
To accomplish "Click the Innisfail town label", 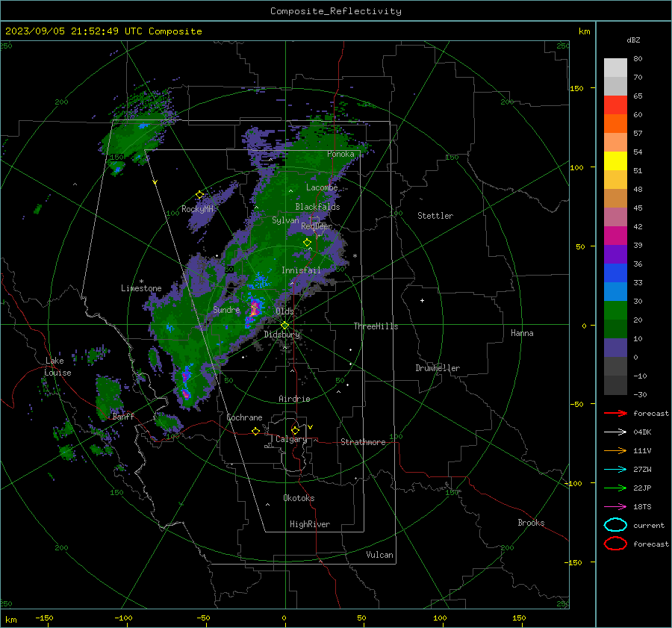I will [301, 270].
